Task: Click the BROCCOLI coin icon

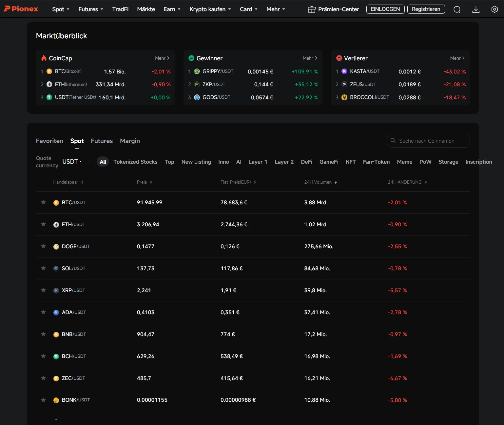Action: pos(344,97)
